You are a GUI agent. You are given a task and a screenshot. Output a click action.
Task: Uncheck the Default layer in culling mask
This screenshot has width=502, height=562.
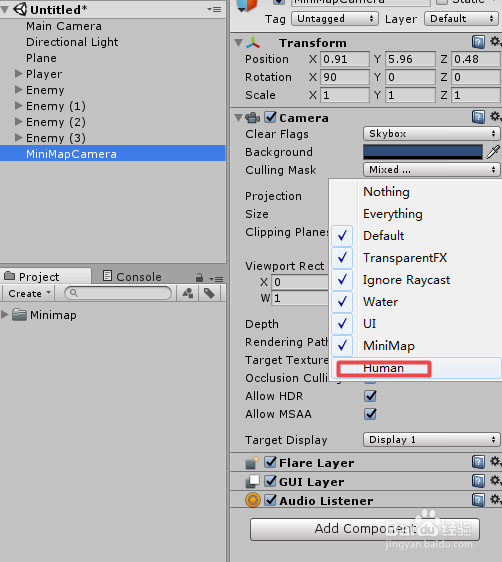[x=416, y=236]
